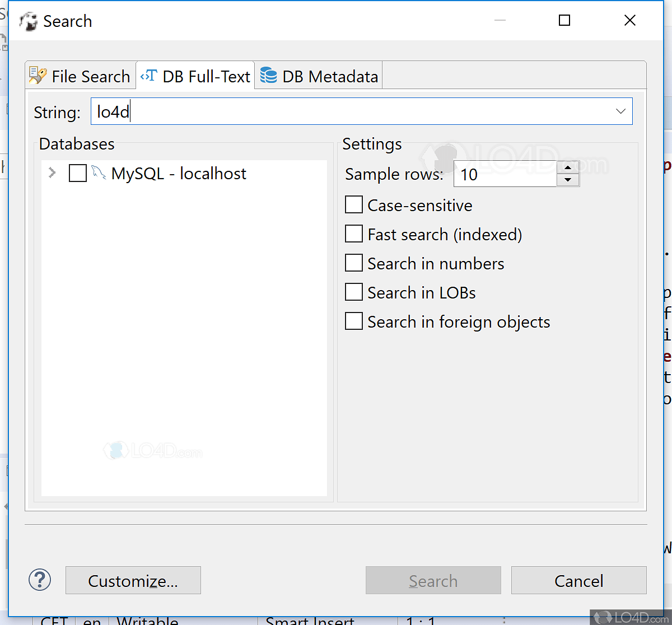Click the DB Metadata database stack icon

coord(268,75)
